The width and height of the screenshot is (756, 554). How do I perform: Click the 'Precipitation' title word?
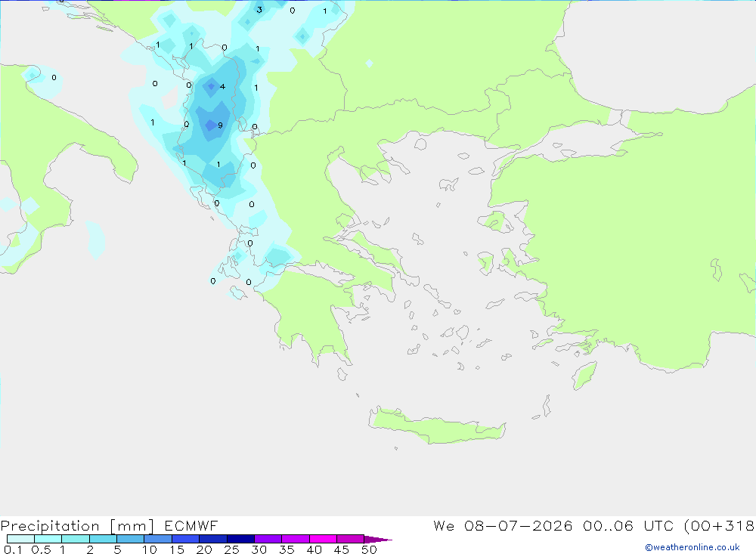tap(50, 525)
